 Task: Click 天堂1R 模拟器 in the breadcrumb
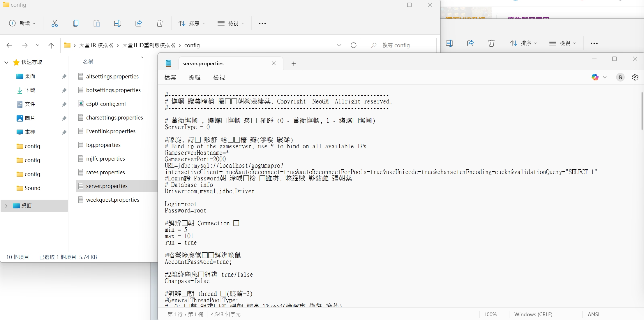coord(96,45)
